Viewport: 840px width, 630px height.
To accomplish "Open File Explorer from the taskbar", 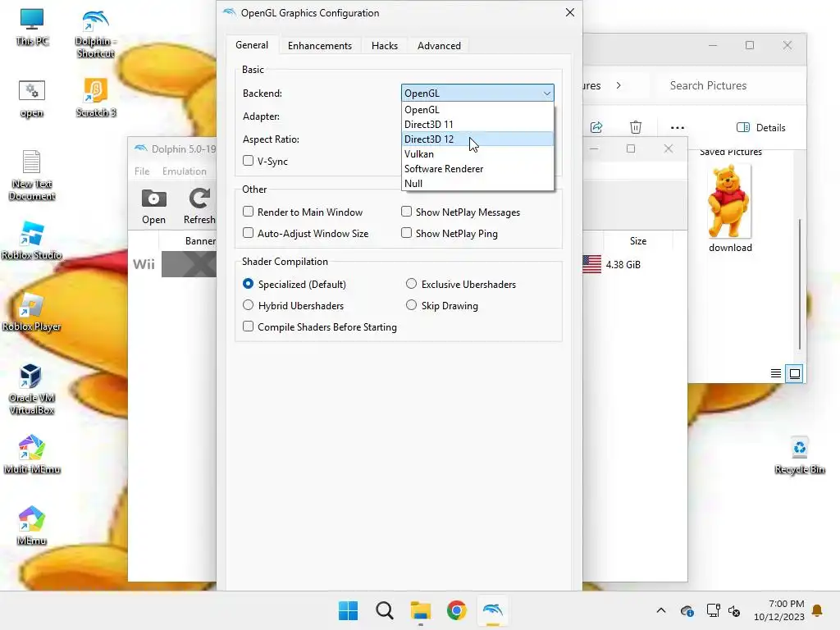I will click(421, 610).
